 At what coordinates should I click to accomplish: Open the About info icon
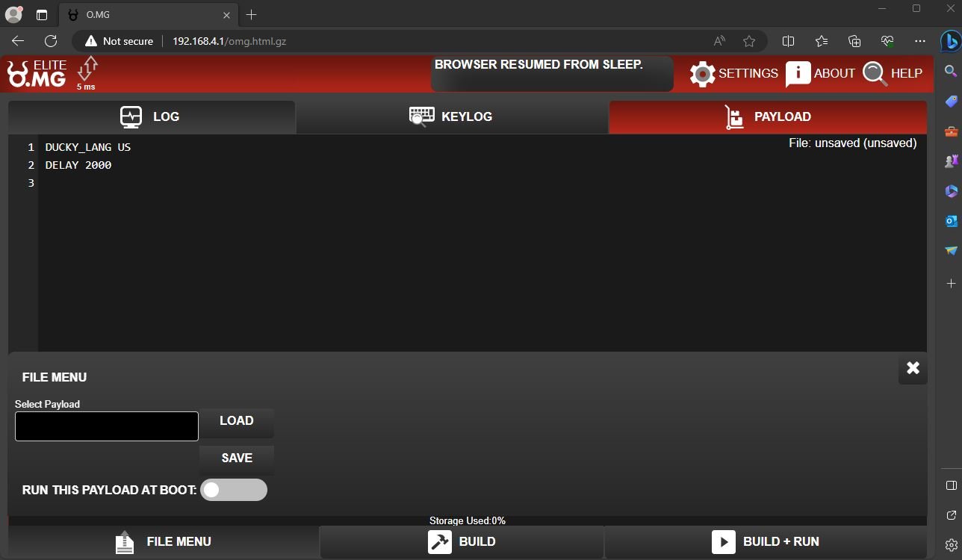(x=798, y=73)
